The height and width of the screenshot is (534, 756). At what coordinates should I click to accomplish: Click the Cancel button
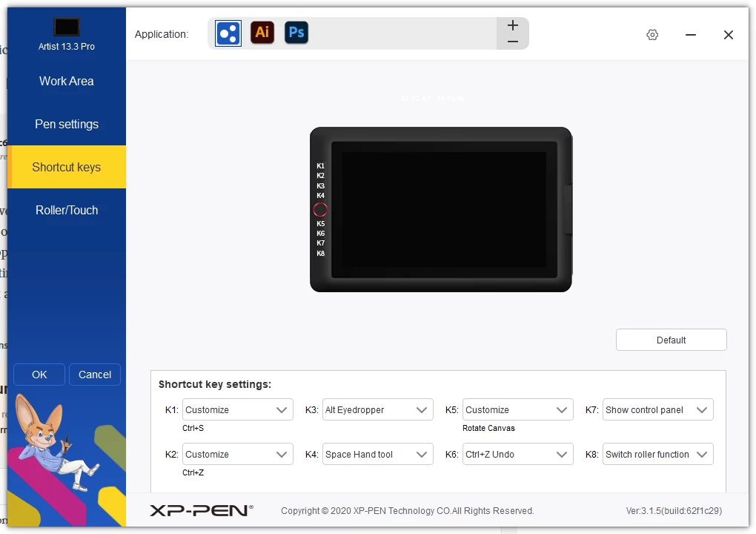95,375
